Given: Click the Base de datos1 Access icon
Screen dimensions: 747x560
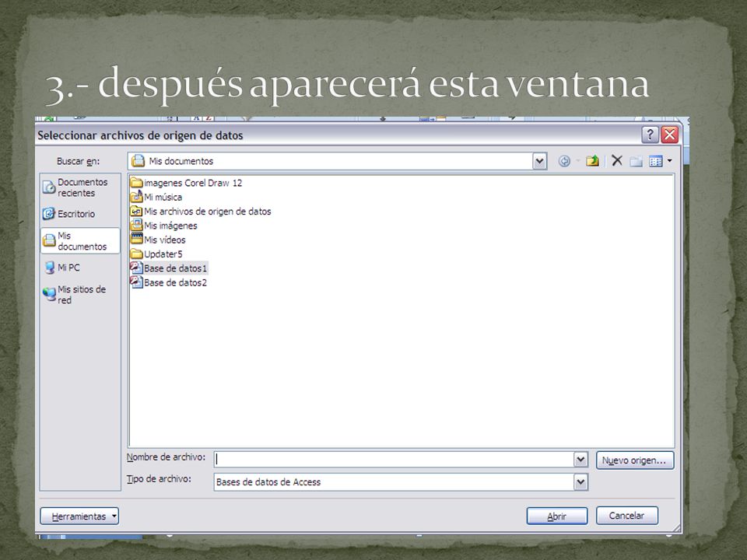Looking at the screenshot, I should [x=137, y=268].
